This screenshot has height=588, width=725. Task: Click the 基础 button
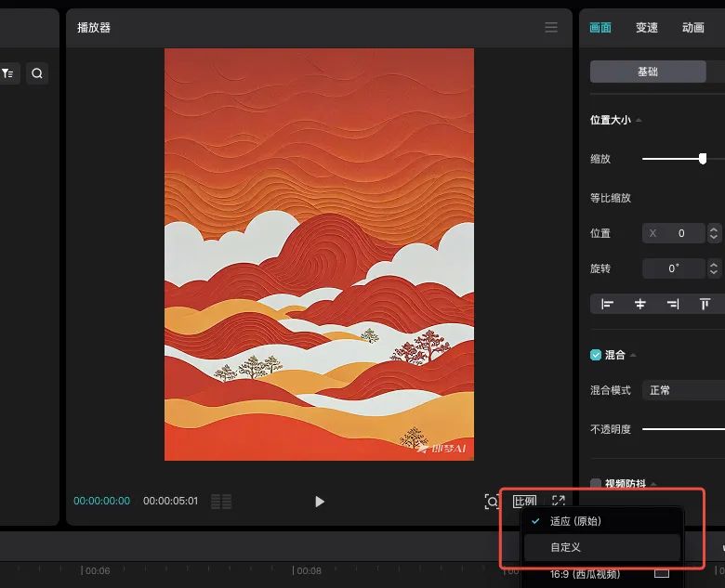tap(648, 72)
